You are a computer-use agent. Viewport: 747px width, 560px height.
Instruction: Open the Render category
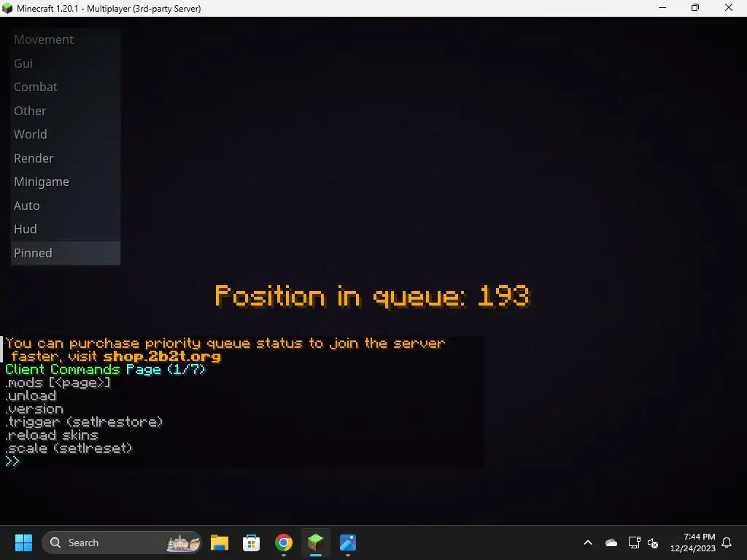(x=65, y=158)
